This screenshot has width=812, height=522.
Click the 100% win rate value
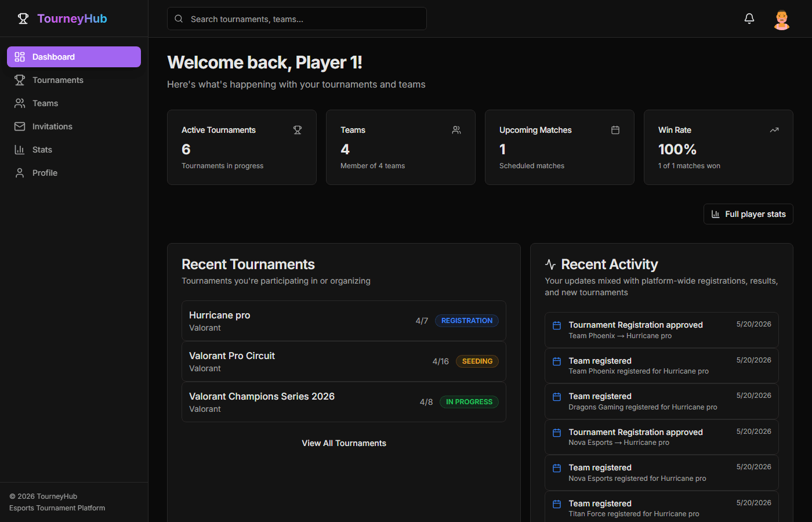coord(677,150)
